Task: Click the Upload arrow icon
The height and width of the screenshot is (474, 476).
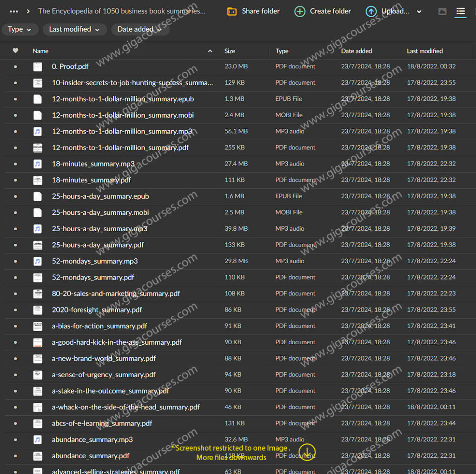Action: (371, 12)
